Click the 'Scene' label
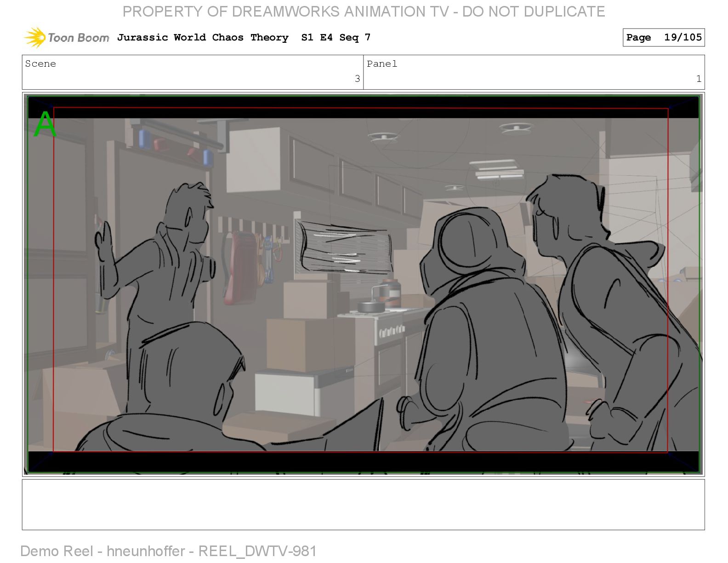The width and height of the screenshot is (728, 563). [40, 63]
